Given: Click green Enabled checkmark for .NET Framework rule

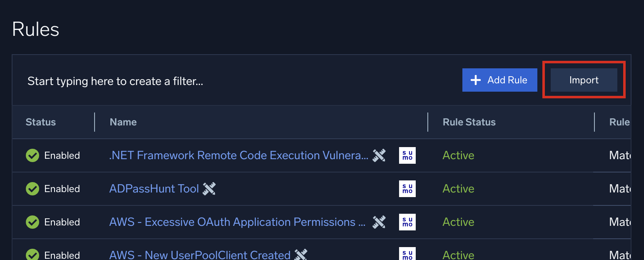Looking at the screenshot, I should coord(32,155).
